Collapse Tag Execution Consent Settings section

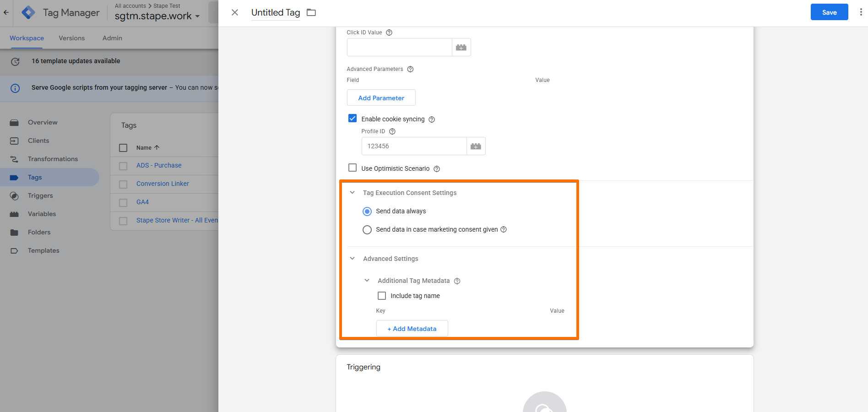[x=352, y=193]
